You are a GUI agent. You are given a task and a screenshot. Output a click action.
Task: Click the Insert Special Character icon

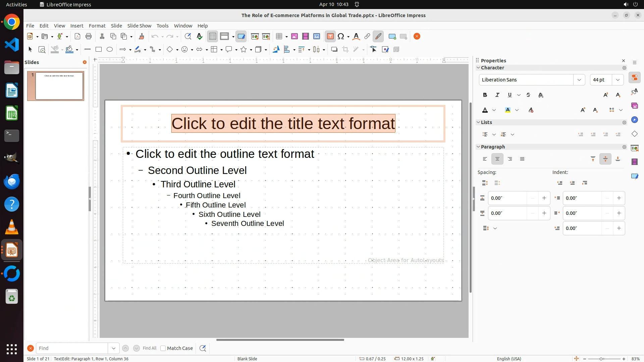coord(341,37)
